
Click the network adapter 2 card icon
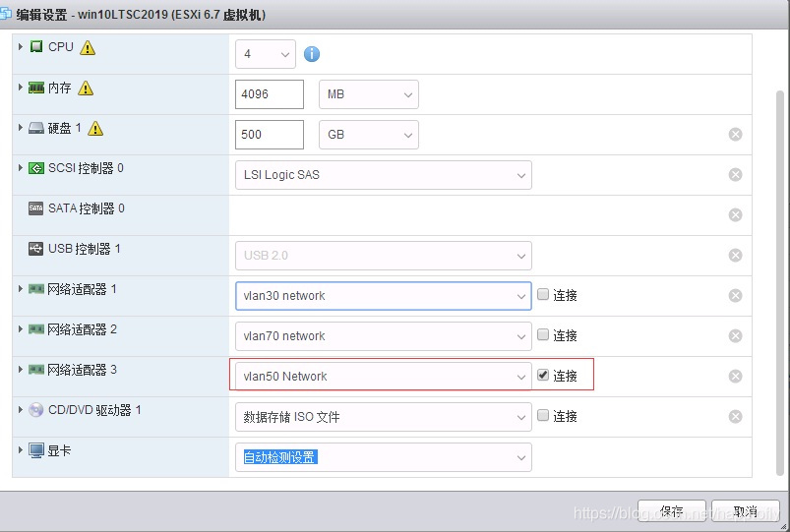point(36,329)
